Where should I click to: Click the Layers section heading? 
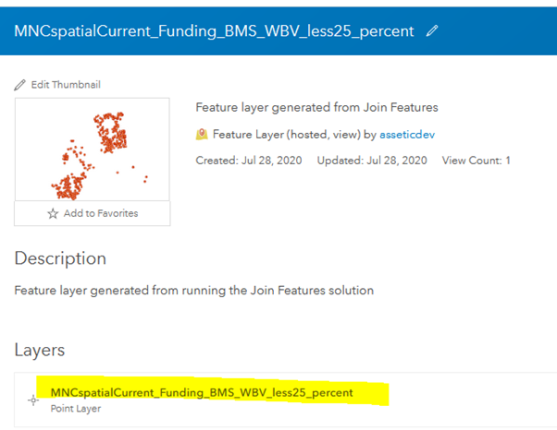(39, 350)
